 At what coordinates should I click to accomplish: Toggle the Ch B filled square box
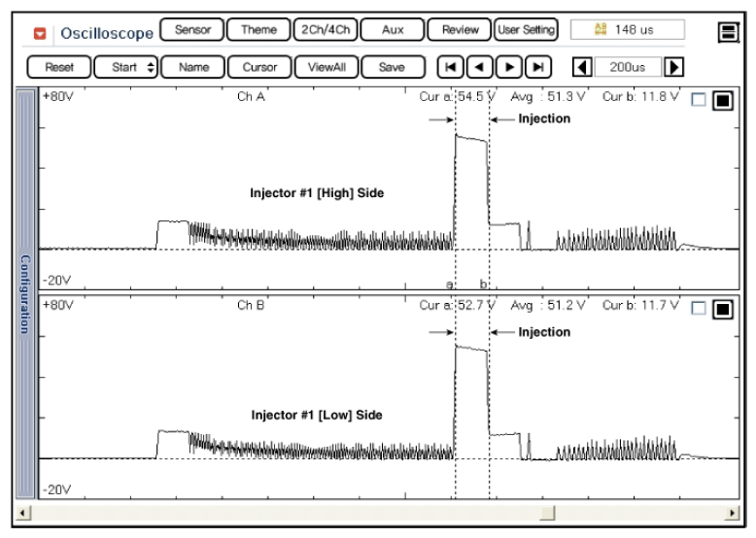click(x=722, y=309)
